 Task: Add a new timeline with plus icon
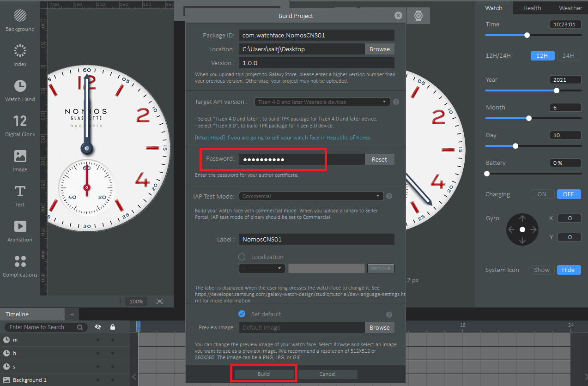pyautogui.click(x=72, y=314)
